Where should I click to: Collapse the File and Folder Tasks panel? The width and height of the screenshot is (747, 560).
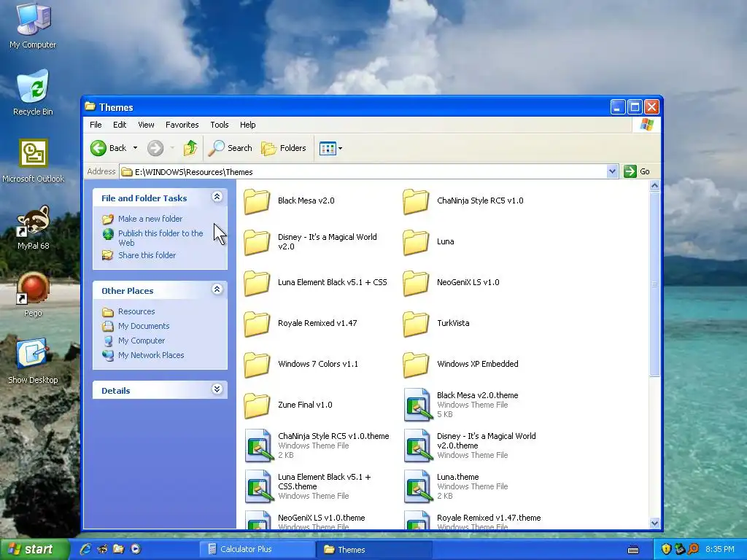[x=217, y=197]
